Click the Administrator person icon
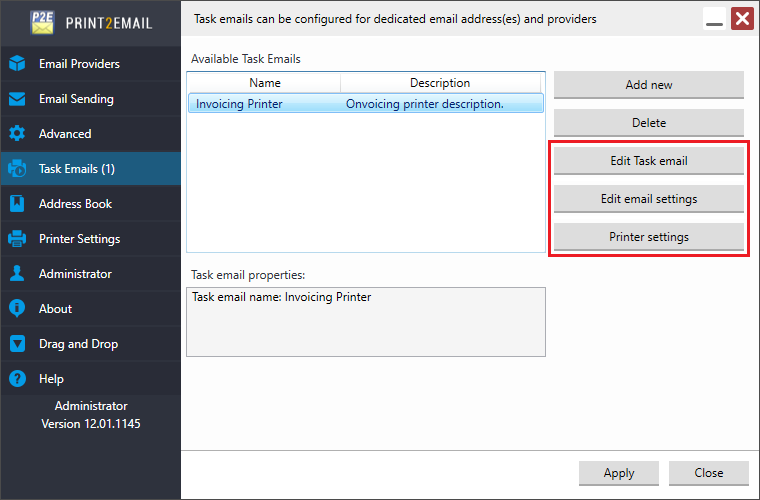The width and height of the screenshot is (760, 500). (x=17, y=274)
